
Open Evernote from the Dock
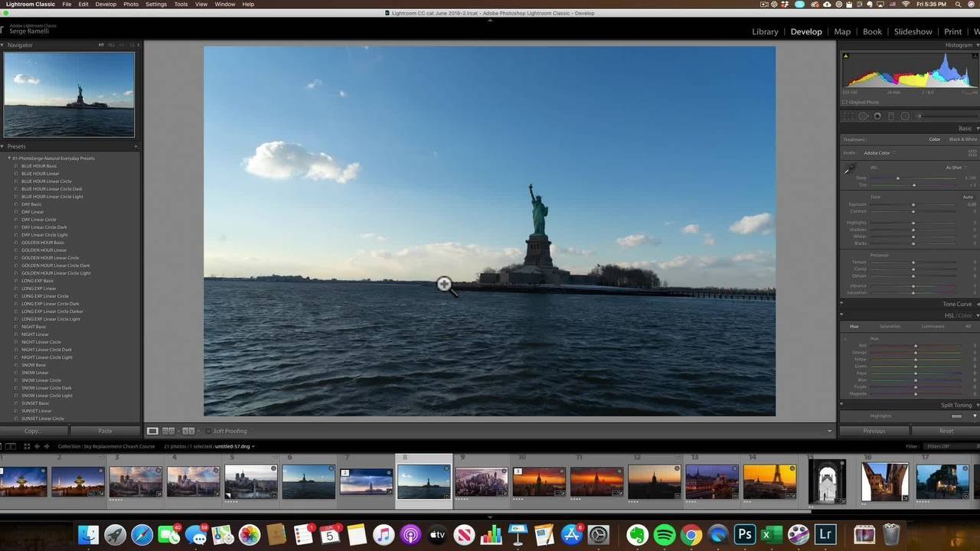point(637,534)
